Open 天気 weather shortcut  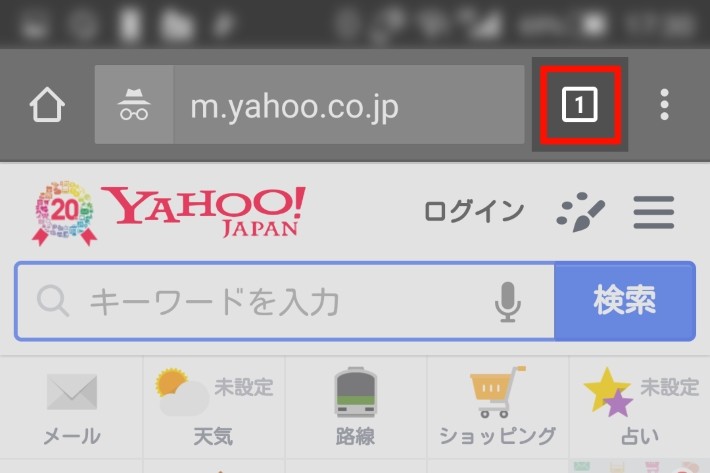click(x=214, y=407)
